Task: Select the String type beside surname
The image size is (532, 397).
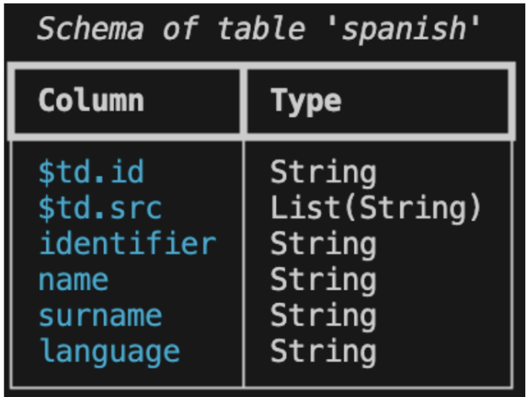Action: [x=323, y=315]
